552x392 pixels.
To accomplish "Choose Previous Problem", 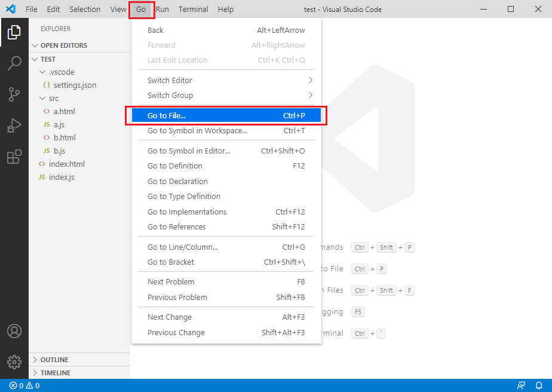I will tap(226, 297).
